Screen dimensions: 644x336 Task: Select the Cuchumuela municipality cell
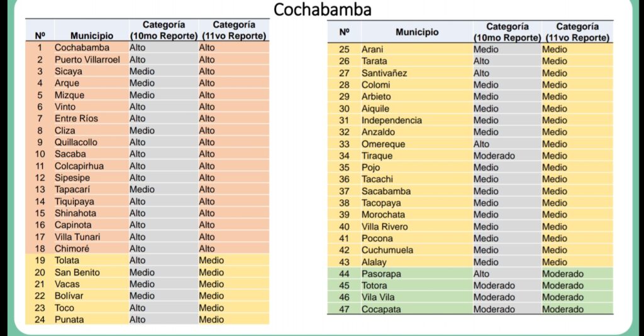click(x=387, y=250)
